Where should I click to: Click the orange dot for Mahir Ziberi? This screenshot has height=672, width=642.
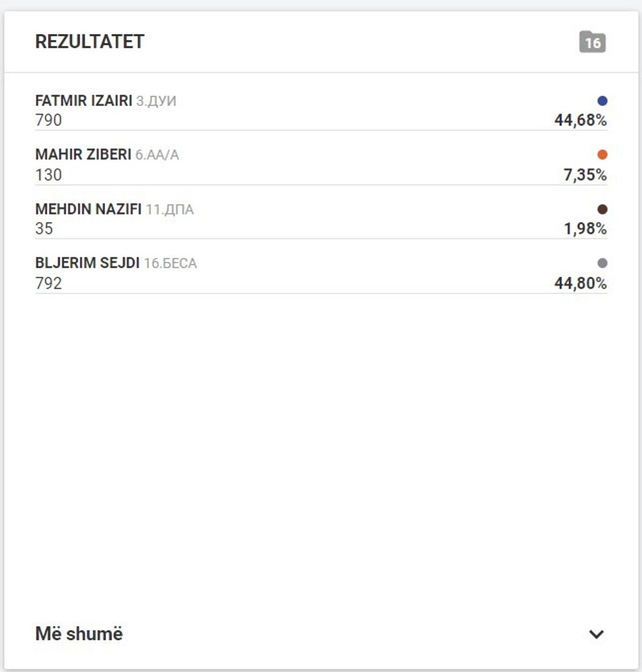tap(603, 155)
